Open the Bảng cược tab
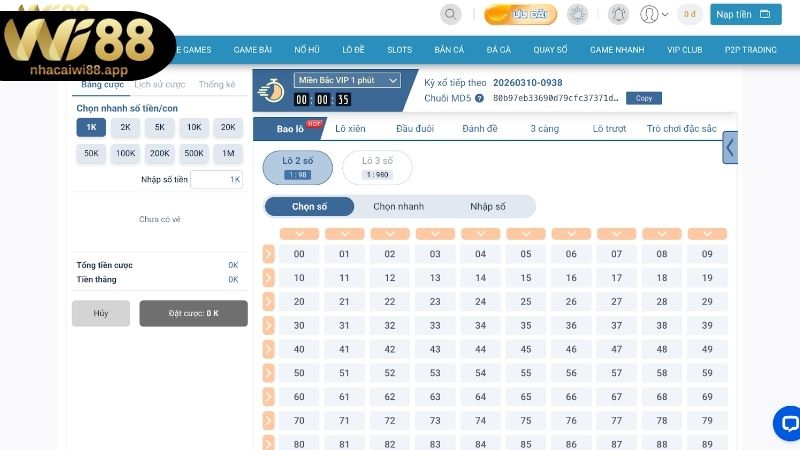The height and width of the screenshot is (450, 800). tap(103, 84)
